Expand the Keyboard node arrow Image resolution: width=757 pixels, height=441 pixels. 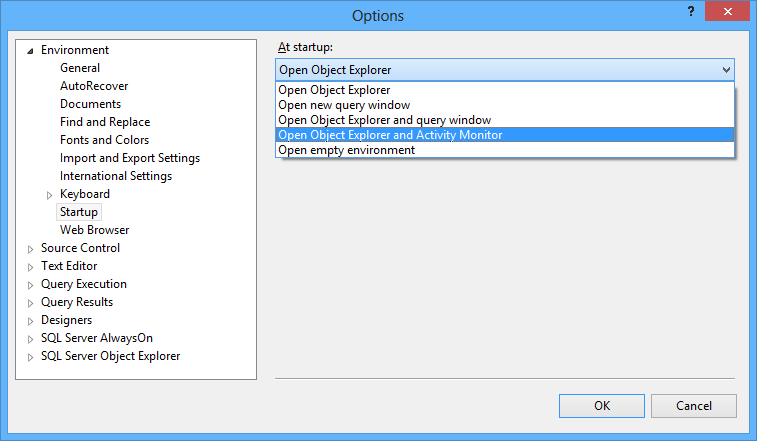(x=49, y=195)
